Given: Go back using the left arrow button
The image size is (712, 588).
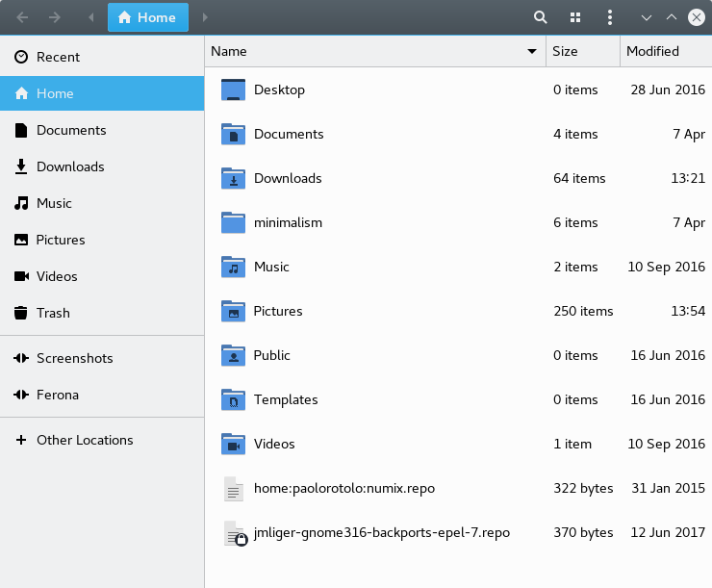Looking at the screenshot, I should (x=22, y=17).
